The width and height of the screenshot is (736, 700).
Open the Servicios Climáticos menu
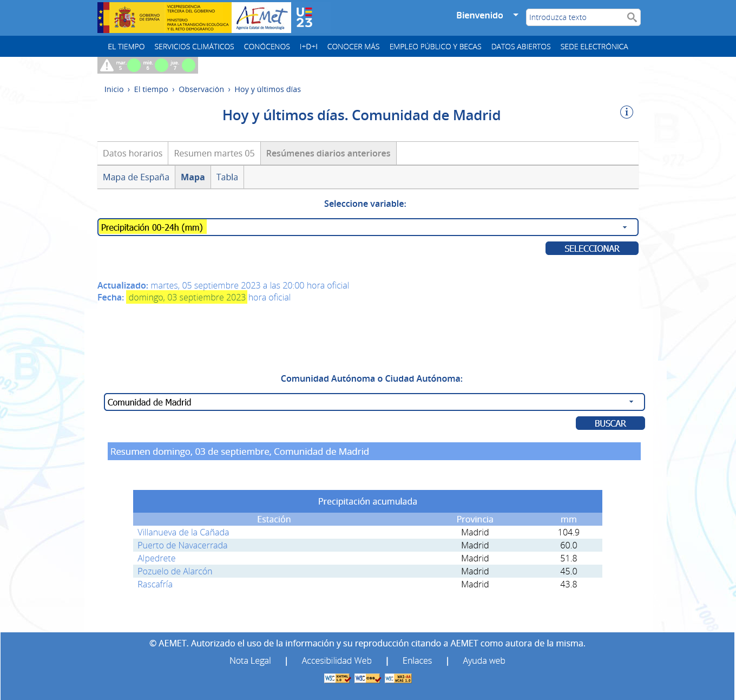194,47
